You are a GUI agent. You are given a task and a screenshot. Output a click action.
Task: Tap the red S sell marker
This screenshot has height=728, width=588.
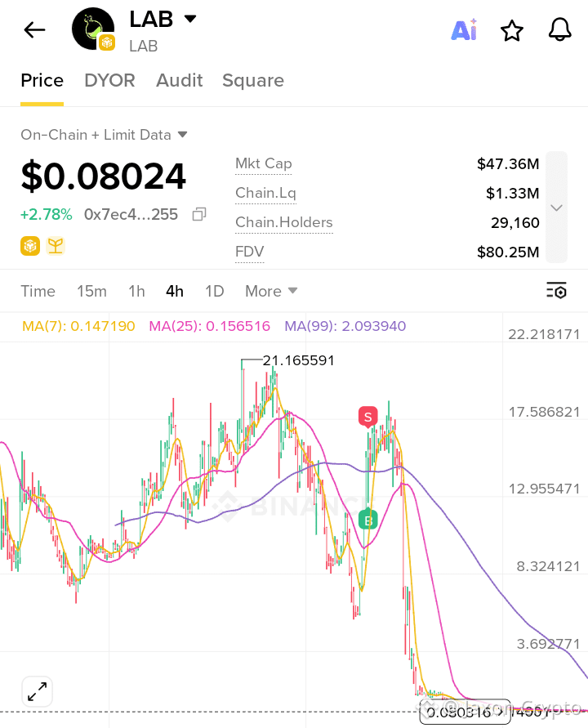tap(368, 417)
